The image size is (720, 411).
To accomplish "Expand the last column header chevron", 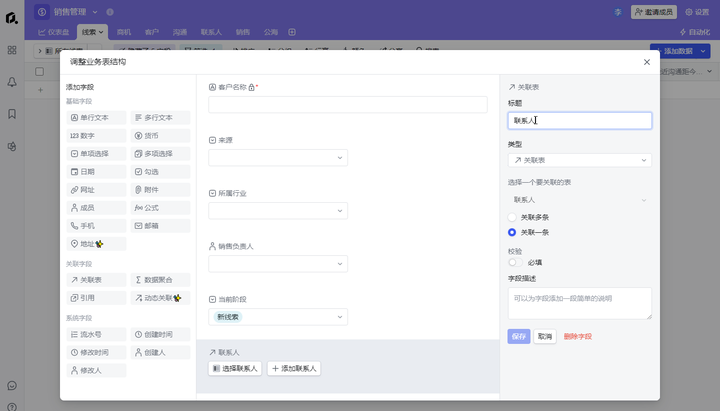I will tap(709, 71).
